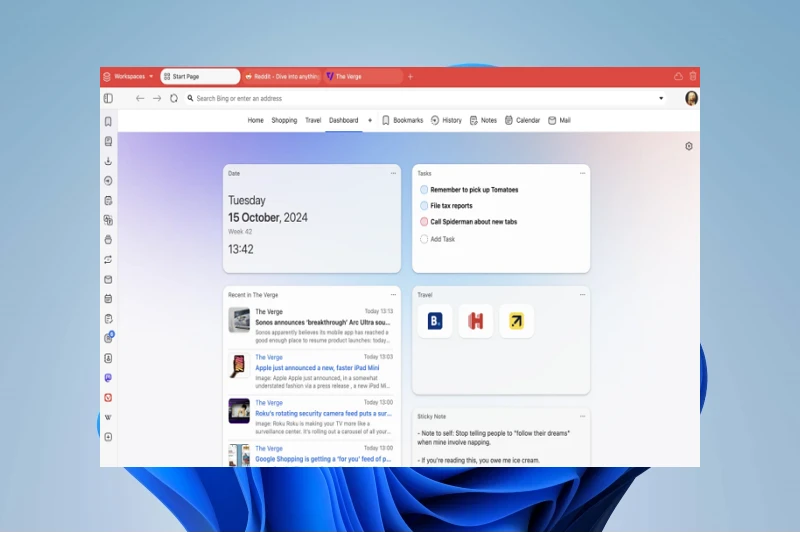Reload the current page
Viewport: 800px width, 533px height.
coord(174,98)
